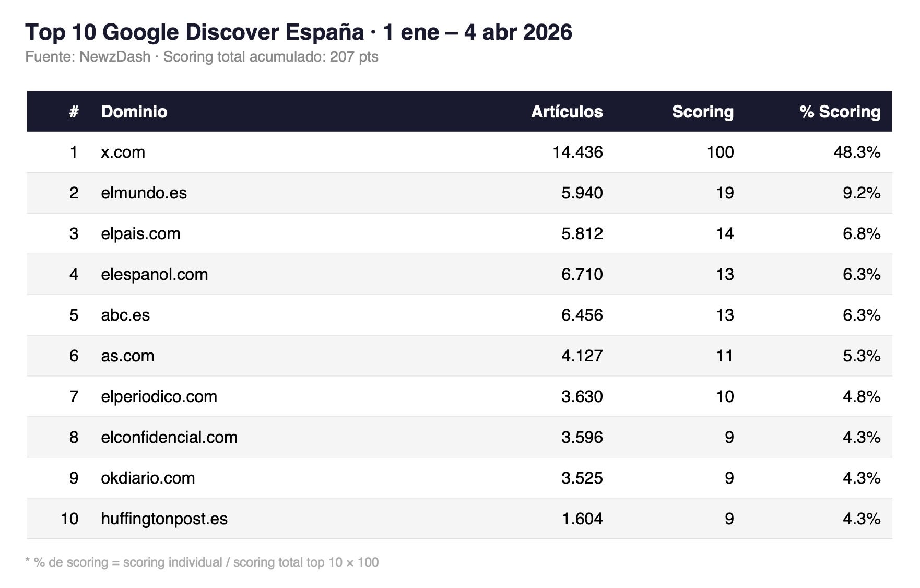Open the okdiario.com domain entry
Viewport: 920px width, 588px height.
coord(147,478)
